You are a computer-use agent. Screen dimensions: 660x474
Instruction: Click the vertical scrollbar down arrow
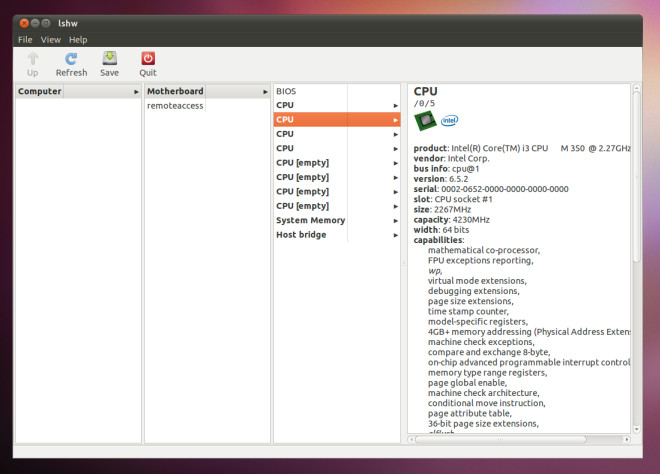point(636,429)
